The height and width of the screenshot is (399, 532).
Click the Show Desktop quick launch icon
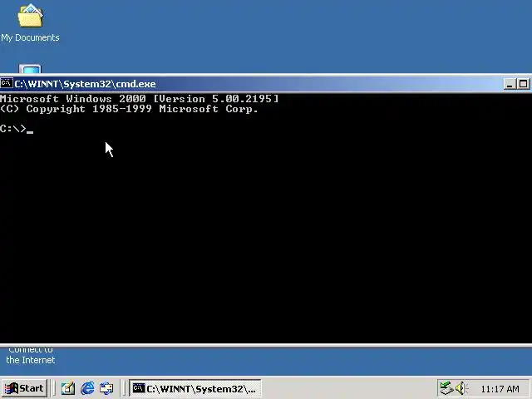pos(67,388)
